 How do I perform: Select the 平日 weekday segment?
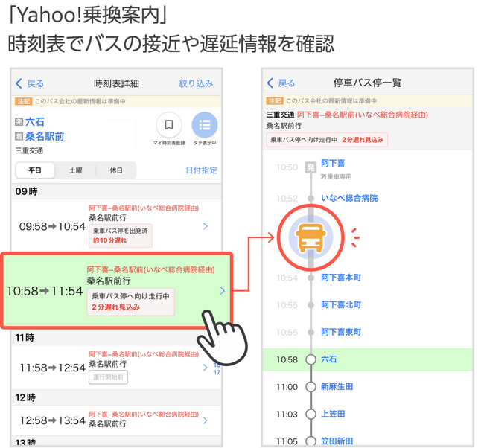[x=35, y=170]
